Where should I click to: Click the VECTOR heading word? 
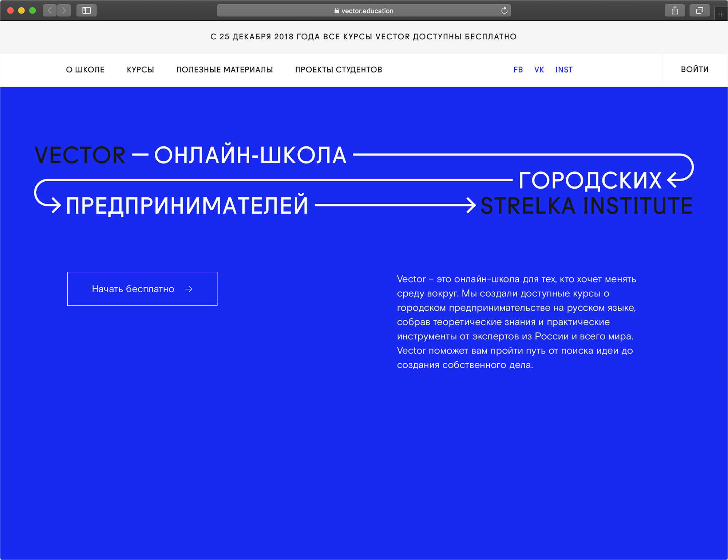[x=80, y=155]
